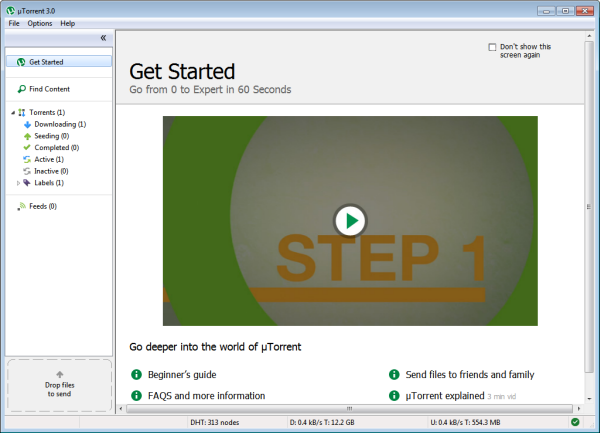
Task: Open the Help menu
Action: click(x=68, y=23)
